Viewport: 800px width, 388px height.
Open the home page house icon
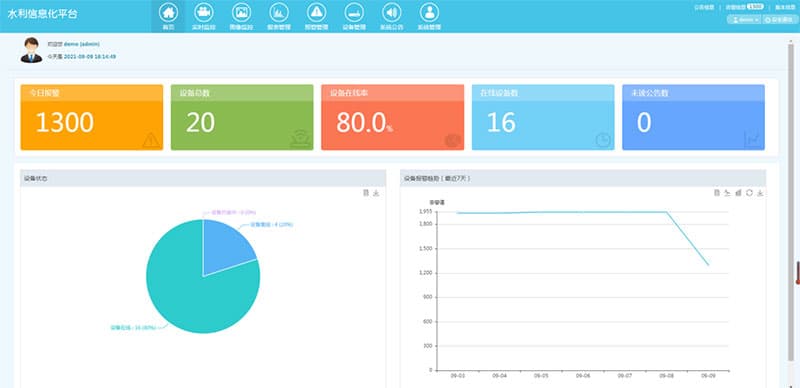[168, 12]
